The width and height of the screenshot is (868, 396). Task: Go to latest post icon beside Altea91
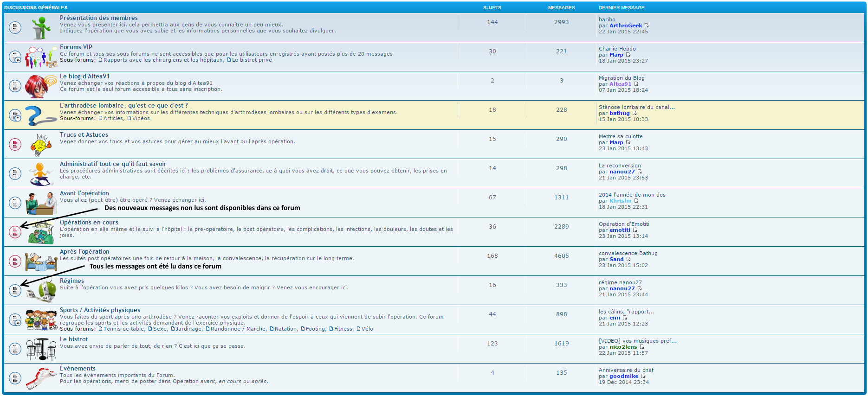[x=636, y=84]
